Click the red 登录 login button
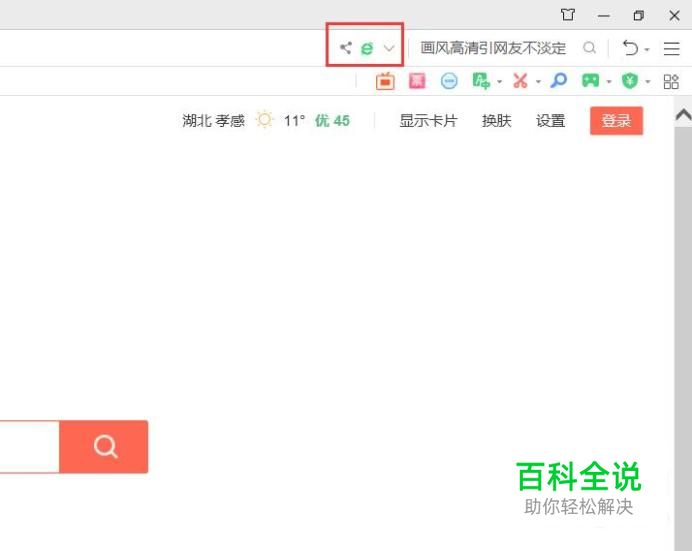Image resolution: width=692 pixels, height=551 pixels. pyautogui.click(x=616, y=120)
